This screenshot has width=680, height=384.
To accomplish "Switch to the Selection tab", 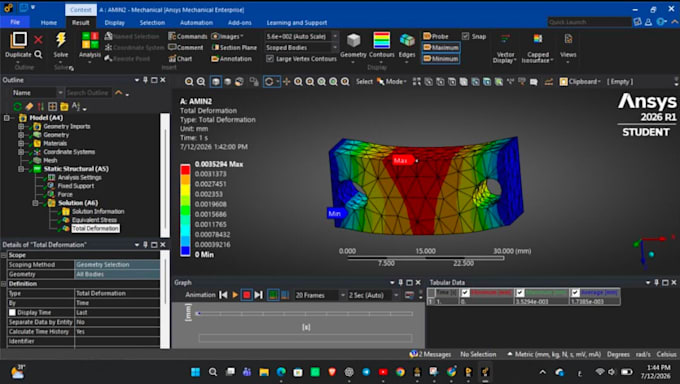I will click(x=152, y=23).
